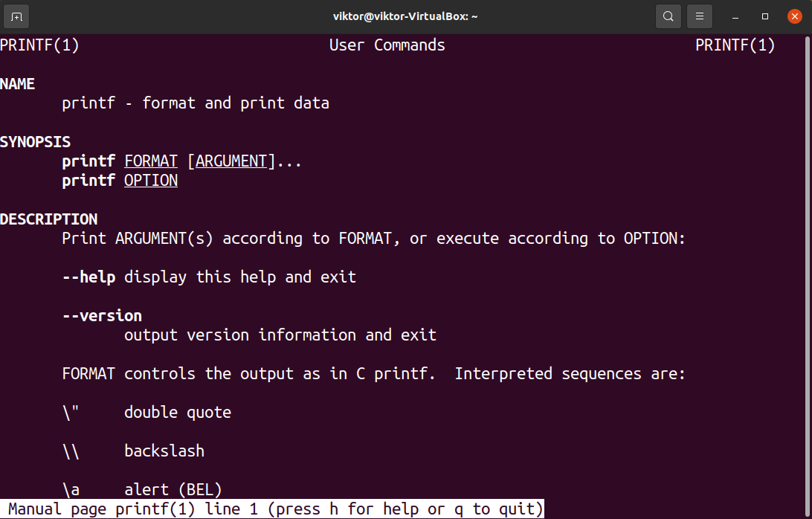The height and width of the screenshot is (519, 812).
Task: Select the --version option text
Action: (101, 315)
